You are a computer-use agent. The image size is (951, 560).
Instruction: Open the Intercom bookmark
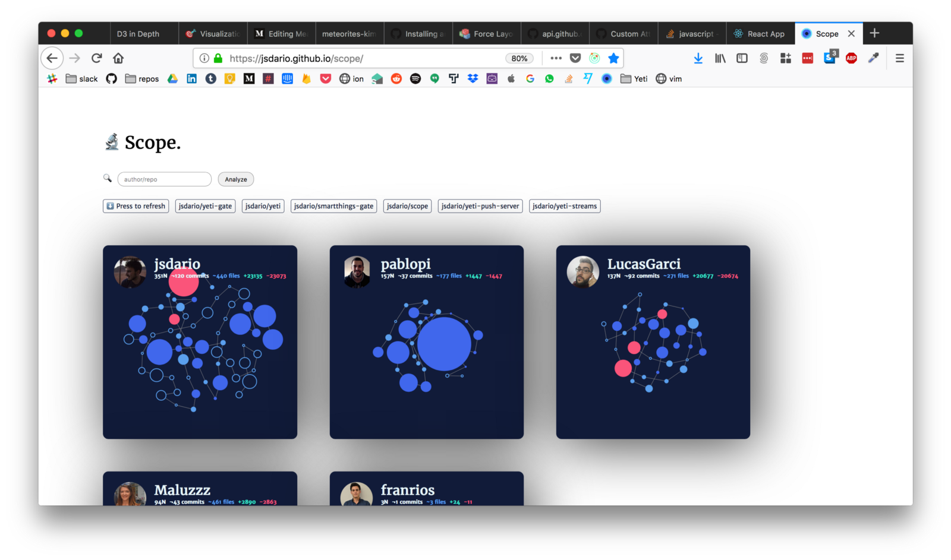288,79
